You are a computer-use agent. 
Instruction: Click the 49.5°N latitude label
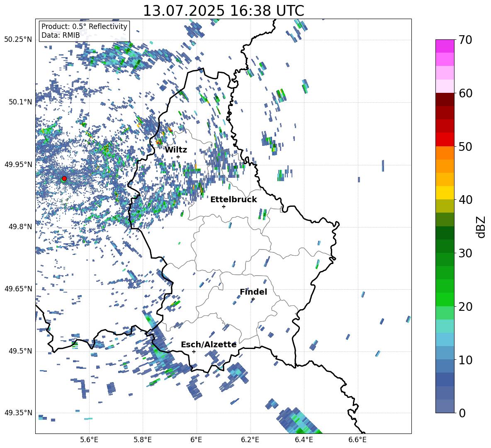(21, 351)
